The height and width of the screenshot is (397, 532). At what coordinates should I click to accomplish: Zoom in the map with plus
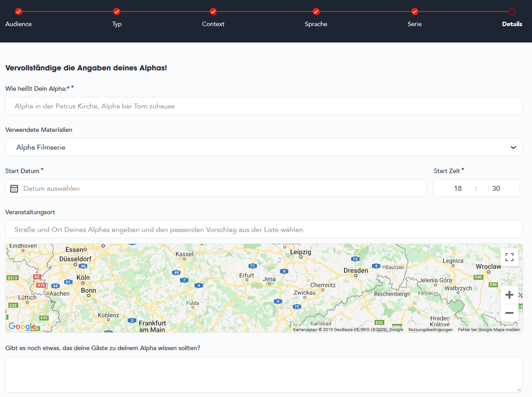(x=509, y=295)
